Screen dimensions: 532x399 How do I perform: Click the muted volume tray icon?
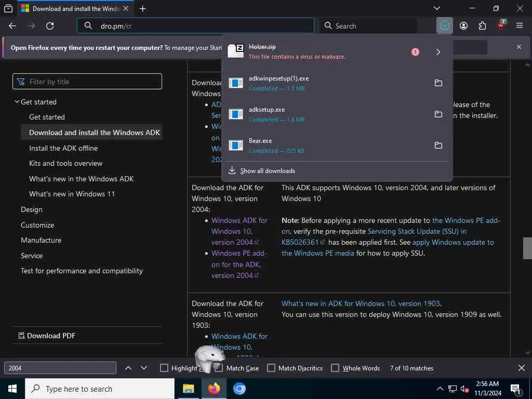coord(464,389)
